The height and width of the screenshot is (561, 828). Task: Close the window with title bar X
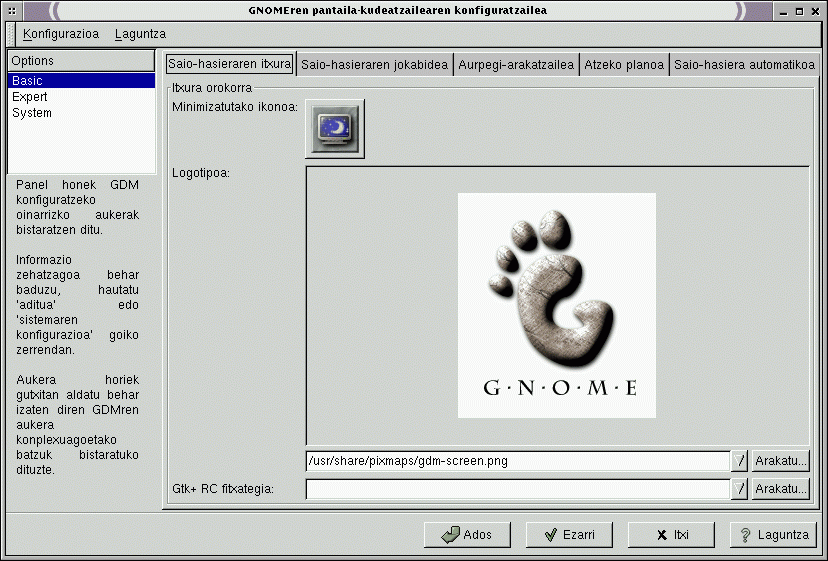[815, 11]
